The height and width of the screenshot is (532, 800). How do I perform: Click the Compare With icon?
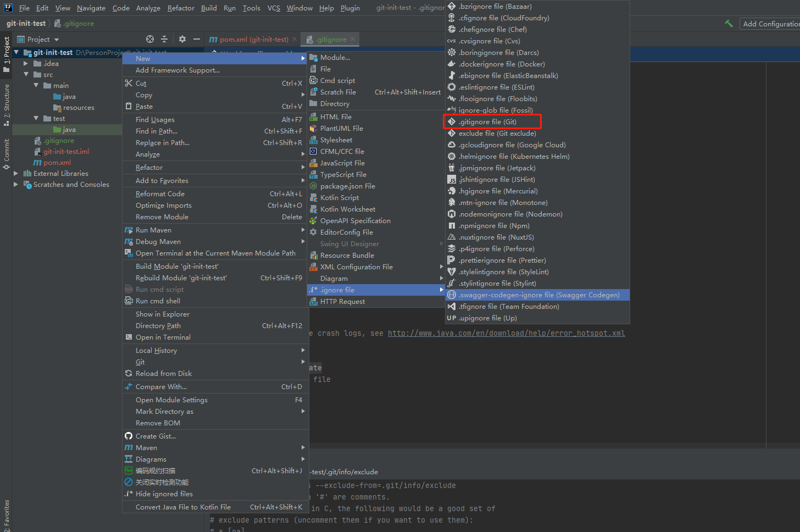coord(129,386)
